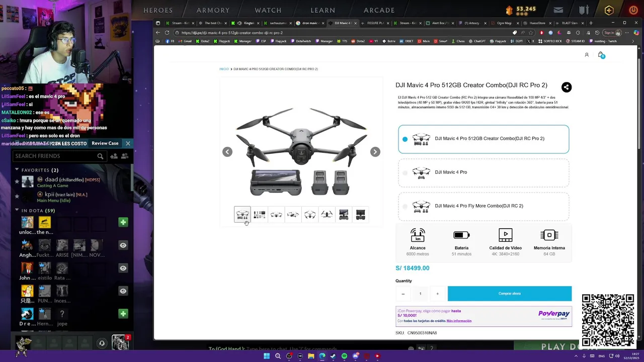This screenshot has height=362, width=644.
Task: Select the plain DJI Mavic 4 Pro option
Action: coord(484,172)
